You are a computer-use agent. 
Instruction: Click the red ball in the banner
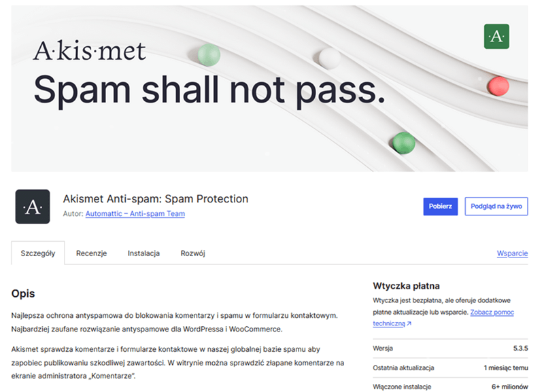pyautogui.click(x=498, y=85)
